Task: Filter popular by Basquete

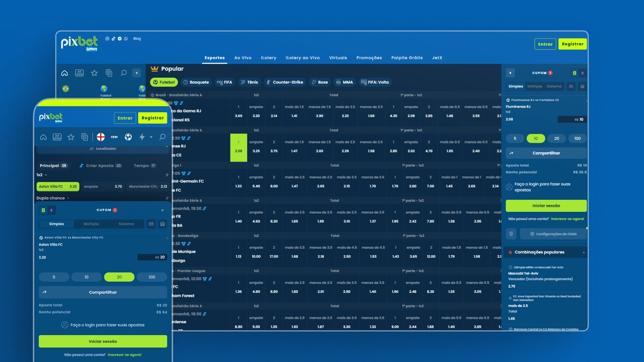Action: [x=196, y=82]
